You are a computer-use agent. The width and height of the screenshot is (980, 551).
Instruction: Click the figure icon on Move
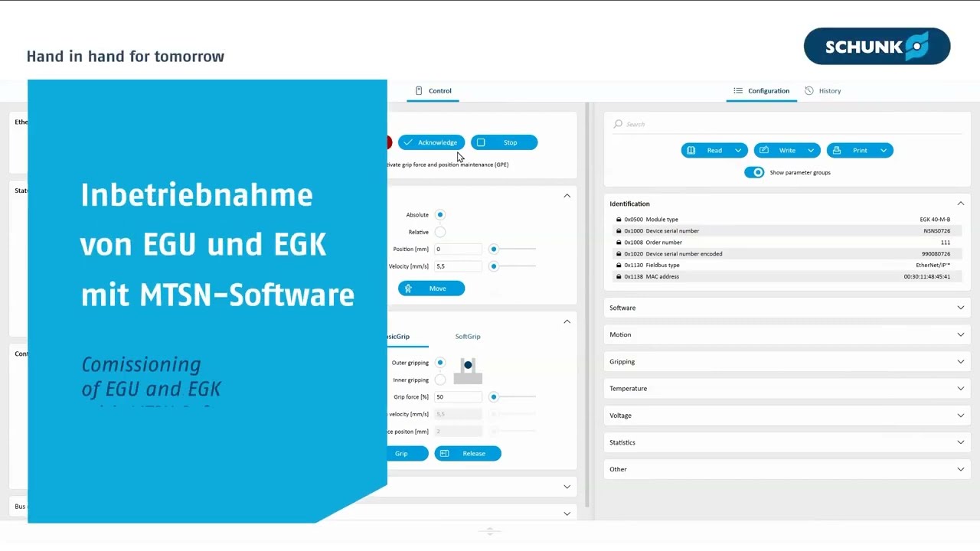408,289
